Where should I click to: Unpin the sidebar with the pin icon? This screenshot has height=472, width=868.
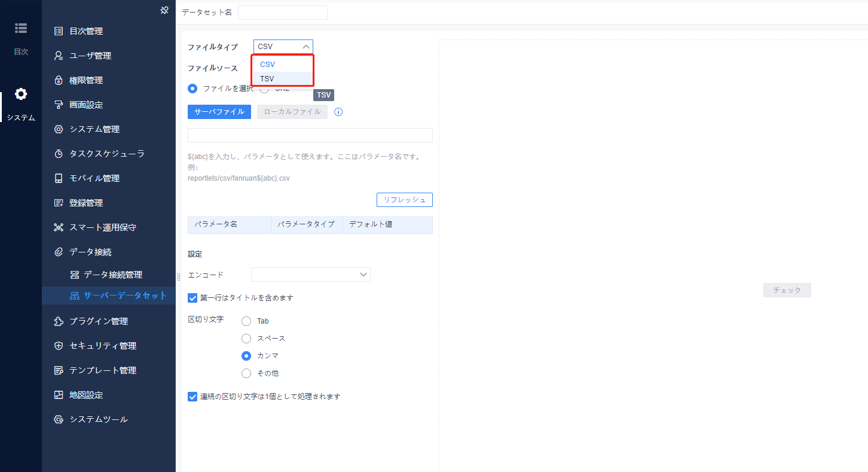tap(164, 10)
